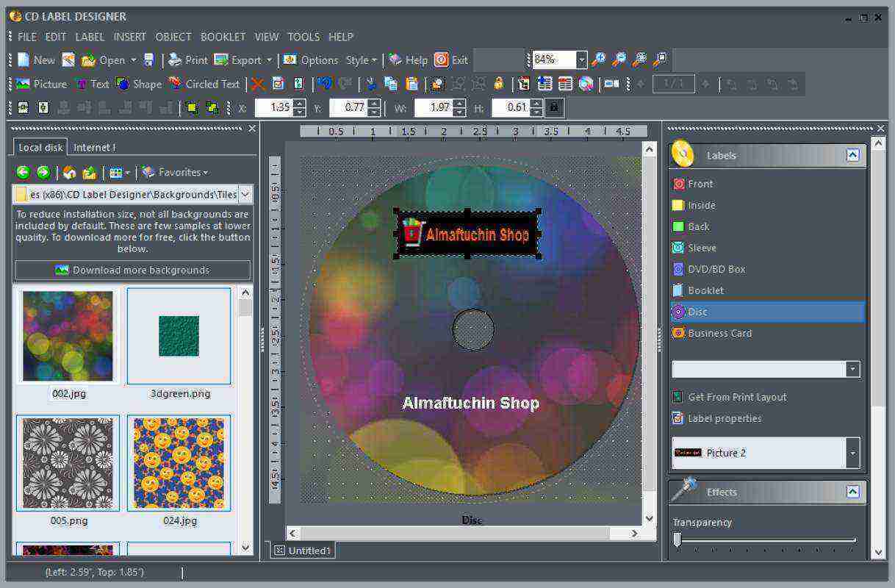This screenshot has width=895, height=588.
Task: Collapse the Effects panel
Action: click(x=852, y=492)
